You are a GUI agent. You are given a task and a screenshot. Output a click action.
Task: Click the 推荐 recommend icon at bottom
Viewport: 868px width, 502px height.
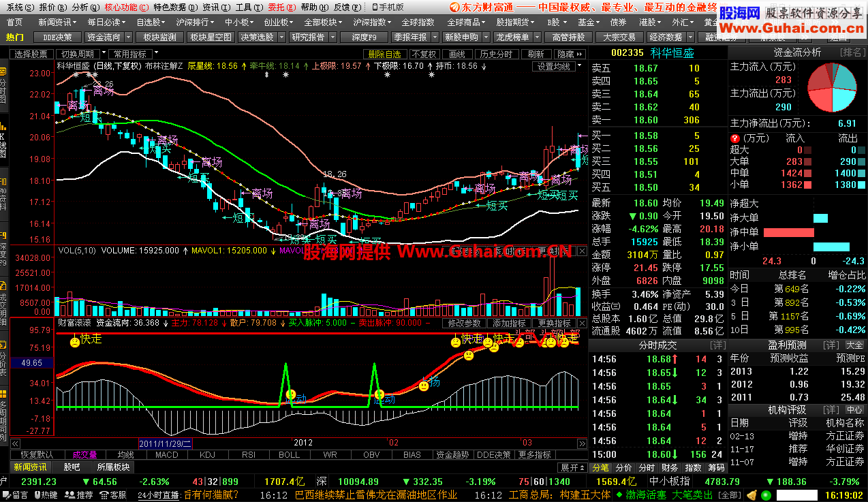pyautogui.click(x=70, y=495)
